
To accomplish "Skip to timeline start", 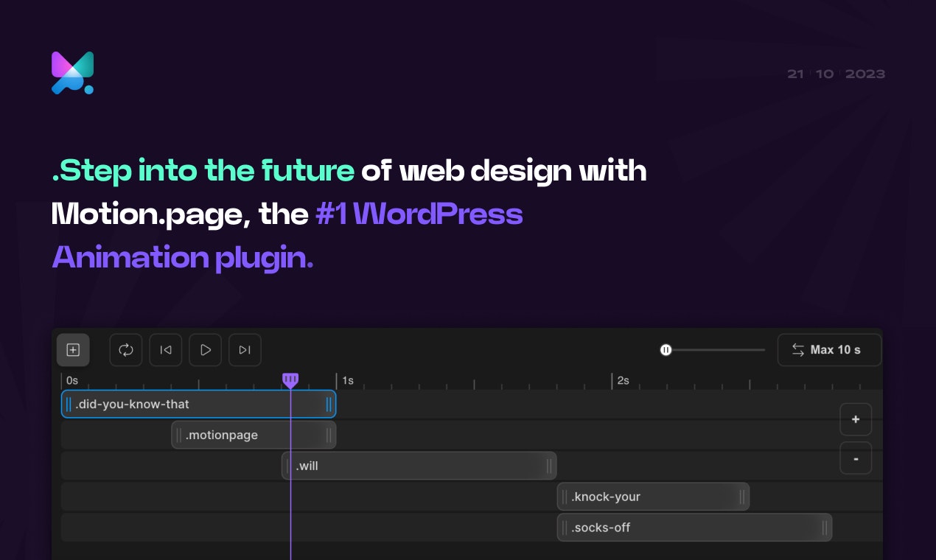I will (x=166, y=350).
